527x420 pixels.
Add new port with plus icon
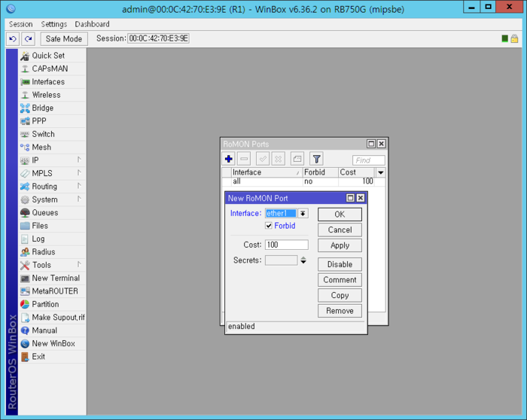[x=229, y=159]
